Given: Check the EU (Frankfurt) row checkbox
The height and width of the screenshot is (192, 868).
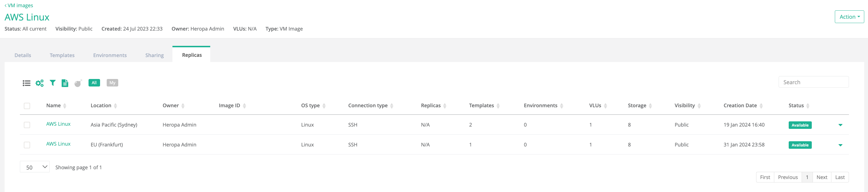Looking at the screenshot, I should point(27,145).
